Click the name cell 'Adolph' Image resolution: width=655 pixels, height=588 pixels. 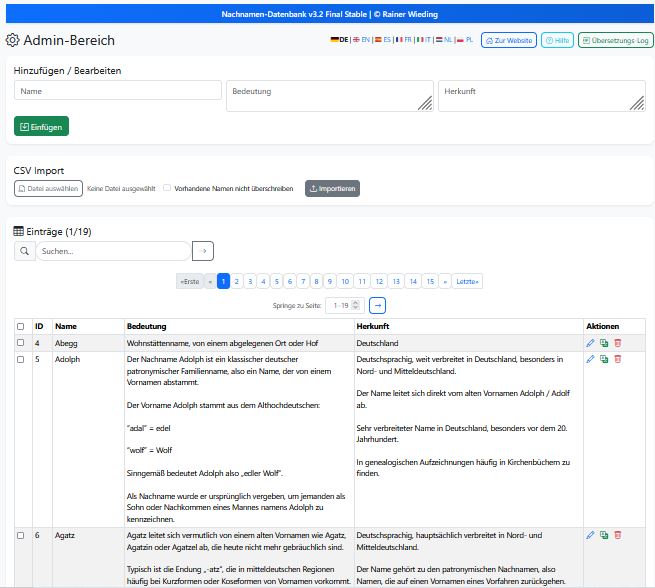click(x=67, y=359)
